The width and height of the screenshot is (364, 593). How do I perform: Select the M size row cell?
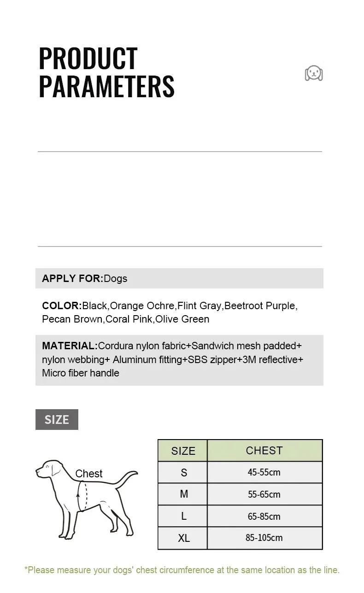point(183,494)
